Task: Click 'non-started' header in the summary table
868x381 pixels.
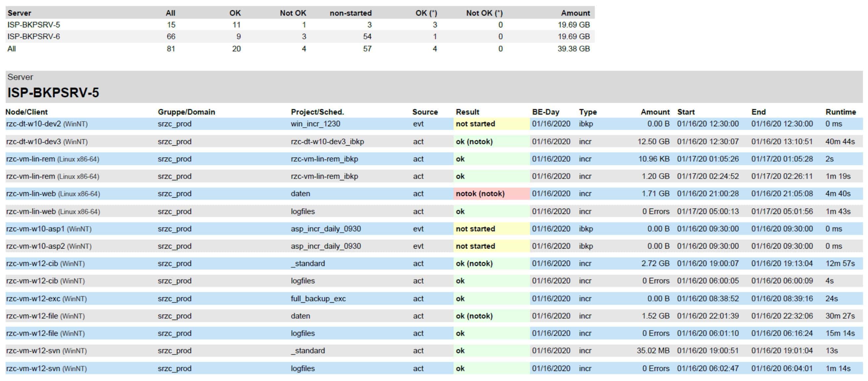Action: (x=350, y=13)
